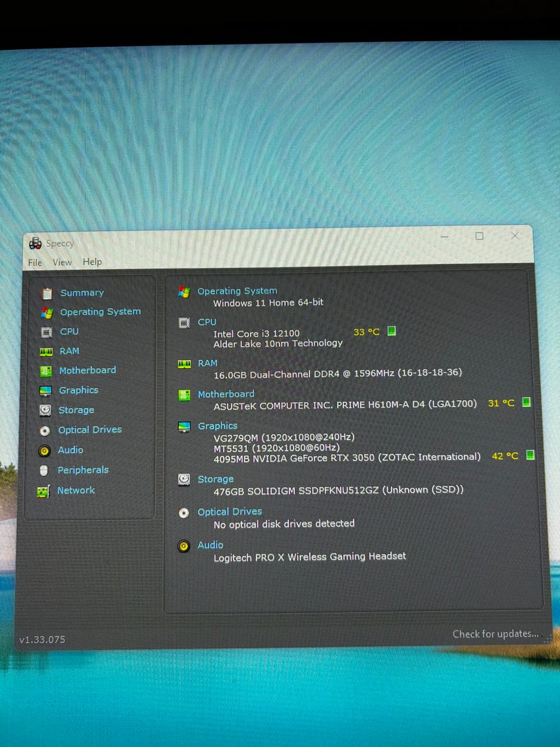Image resolution: width=560 pixels, height=747 pixels.
Task: Click Check for updates link
Action: [495, 634]
